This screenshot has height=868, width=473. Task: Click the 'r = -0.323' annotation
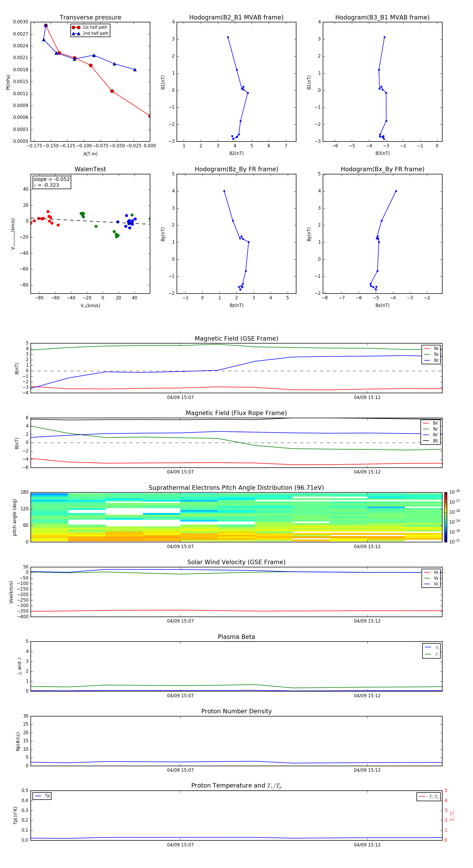click(x=47, y=185)
